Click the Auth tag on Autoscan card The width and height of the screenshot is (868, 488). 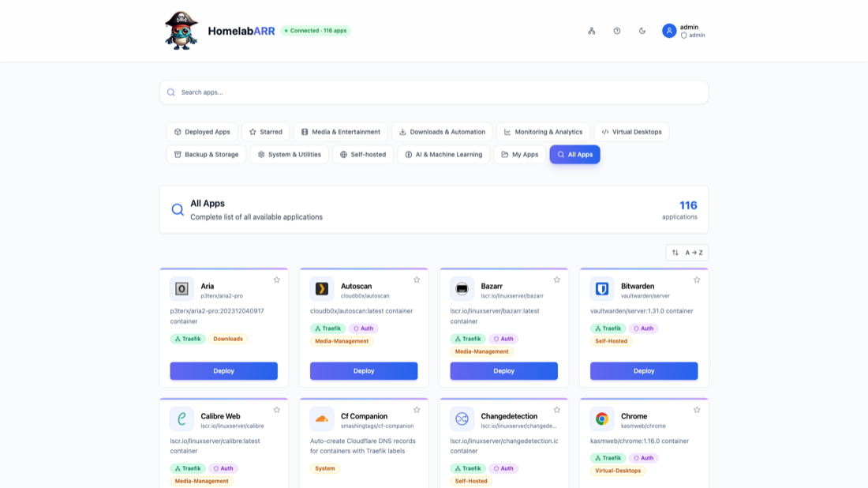[363, 328]
